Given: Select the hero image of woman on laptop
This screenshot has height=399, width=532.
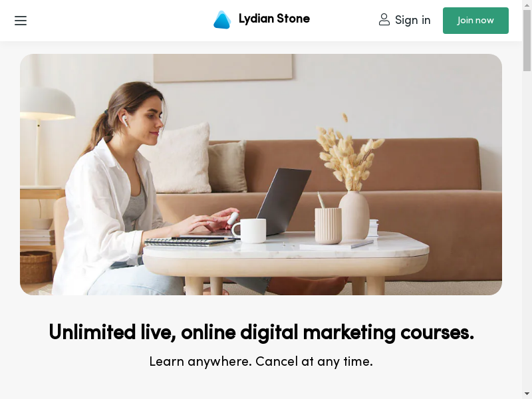Looking at the screenshot, I should coord(261,174).
